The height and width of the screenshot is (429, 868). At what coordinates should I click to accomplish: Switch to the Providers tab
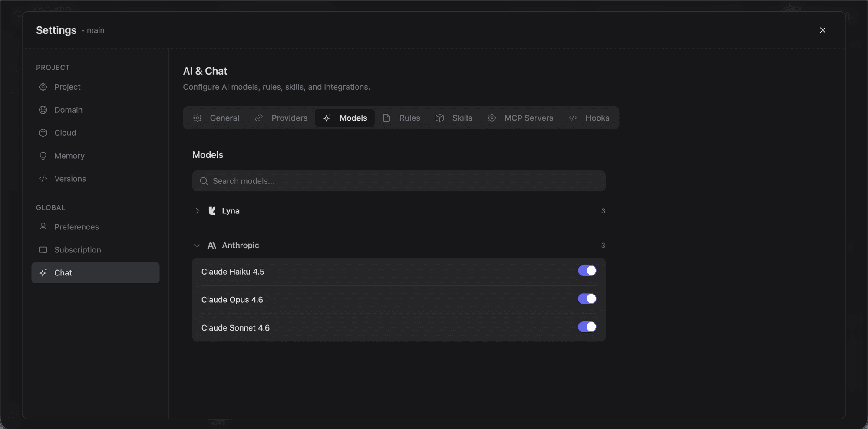(281, 118)
